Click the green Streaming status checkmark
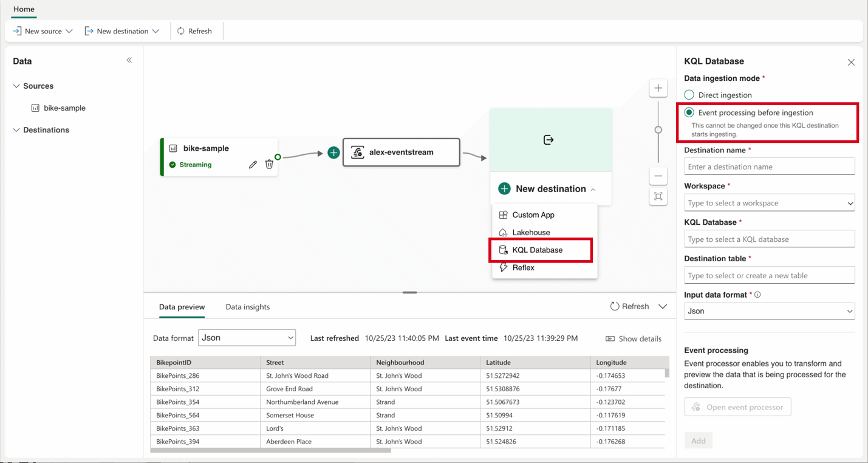 point(173,165)
